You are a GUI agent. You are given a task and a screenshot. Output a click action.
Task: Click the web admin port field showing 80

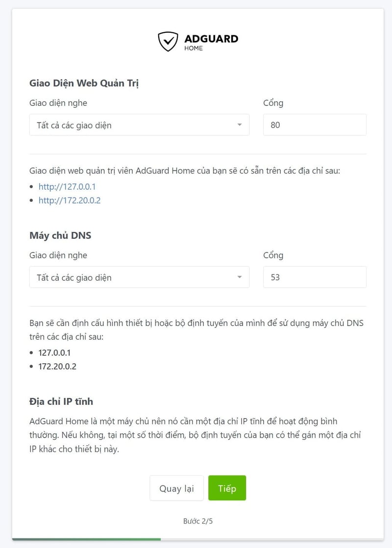coord(315,125)
